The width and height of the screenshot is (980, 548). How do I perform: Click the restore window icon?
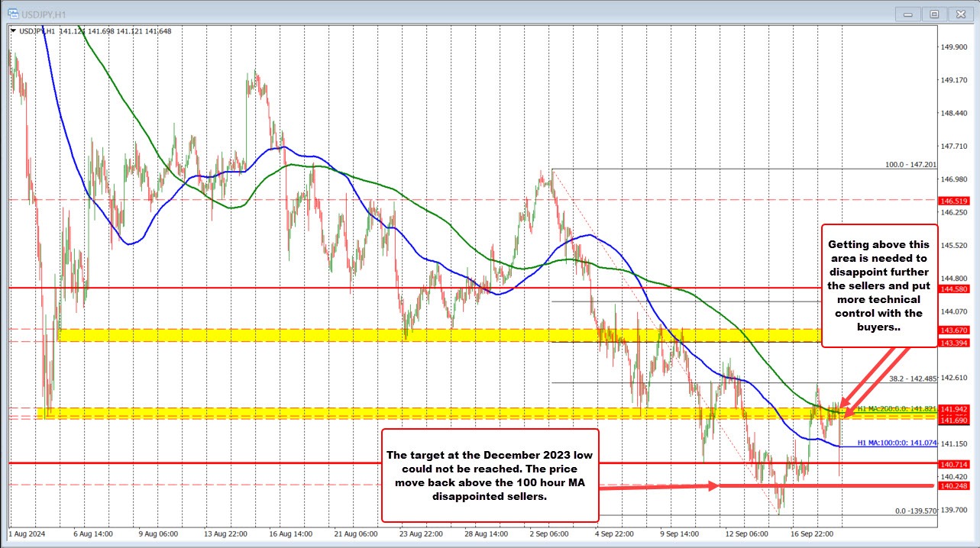[934, 13]
